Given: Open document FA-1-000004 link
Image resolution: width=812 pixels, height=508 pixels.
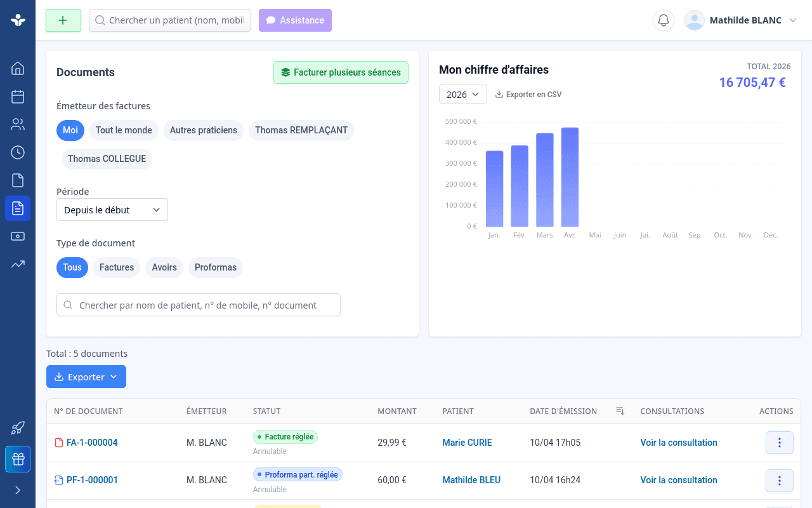Looking at the screenshot, I should tap(92, 443).
